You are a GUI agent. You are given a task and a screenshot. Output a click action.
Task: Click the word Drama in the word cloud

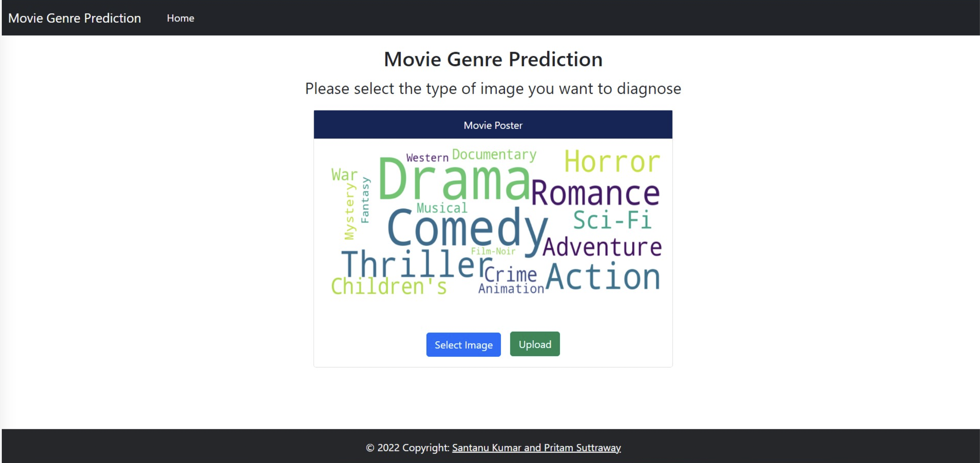pyautogui.click(x=454, y=178)
